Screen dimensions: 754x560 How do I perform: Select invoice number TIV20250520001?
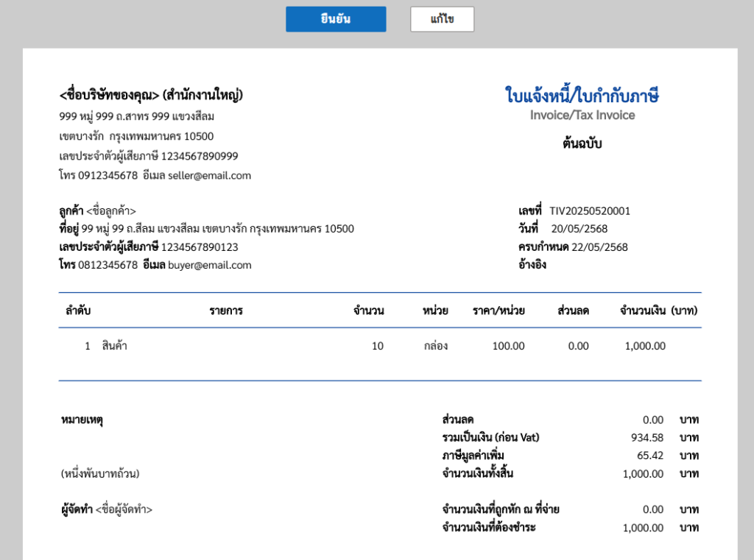pos(590,211)
